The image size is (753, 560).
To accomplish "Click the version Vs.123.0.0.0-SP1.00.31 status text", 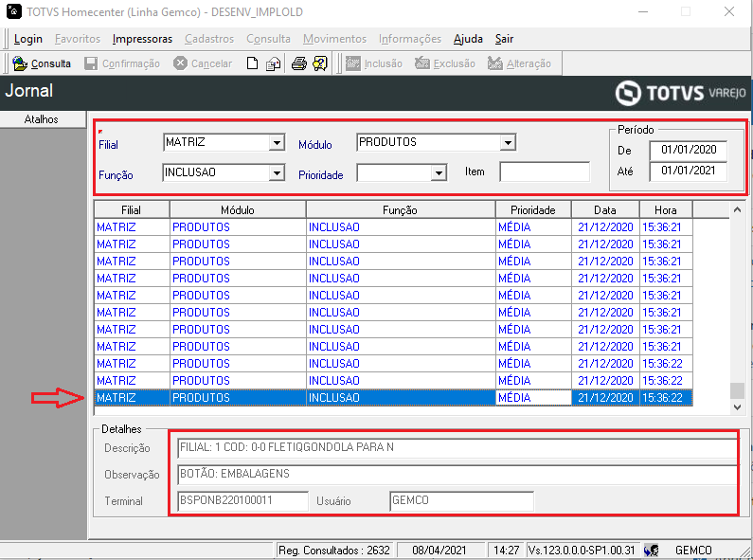I will coord(581,551).
